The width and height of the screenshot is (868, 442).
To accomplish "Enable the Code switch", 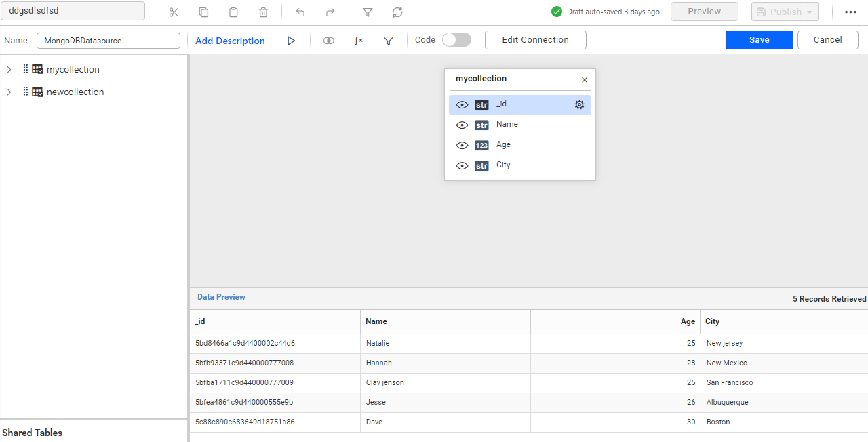I will click(x=456, y=40).
